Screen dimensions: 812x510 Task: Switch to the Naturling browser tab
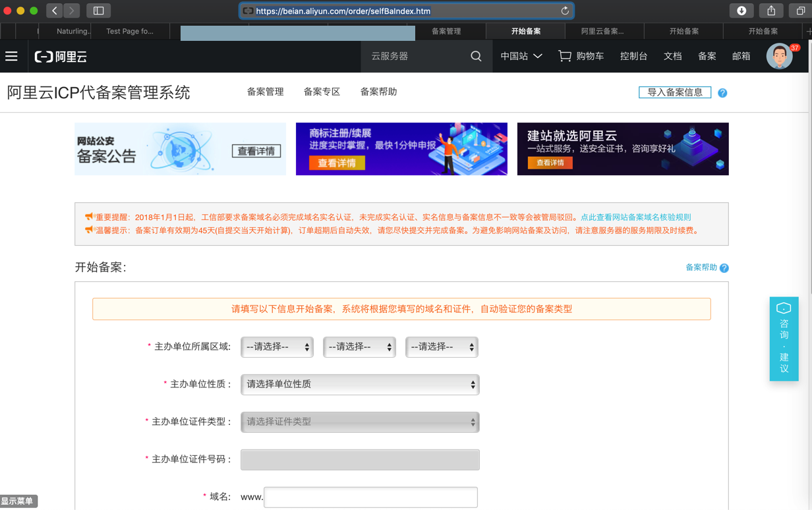(72, 31)
